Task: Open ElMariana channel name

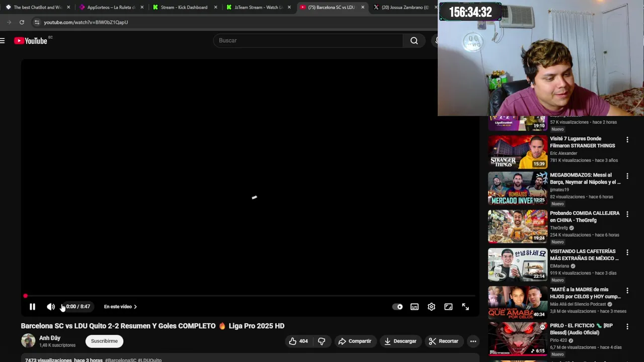Action: [559, 266]
